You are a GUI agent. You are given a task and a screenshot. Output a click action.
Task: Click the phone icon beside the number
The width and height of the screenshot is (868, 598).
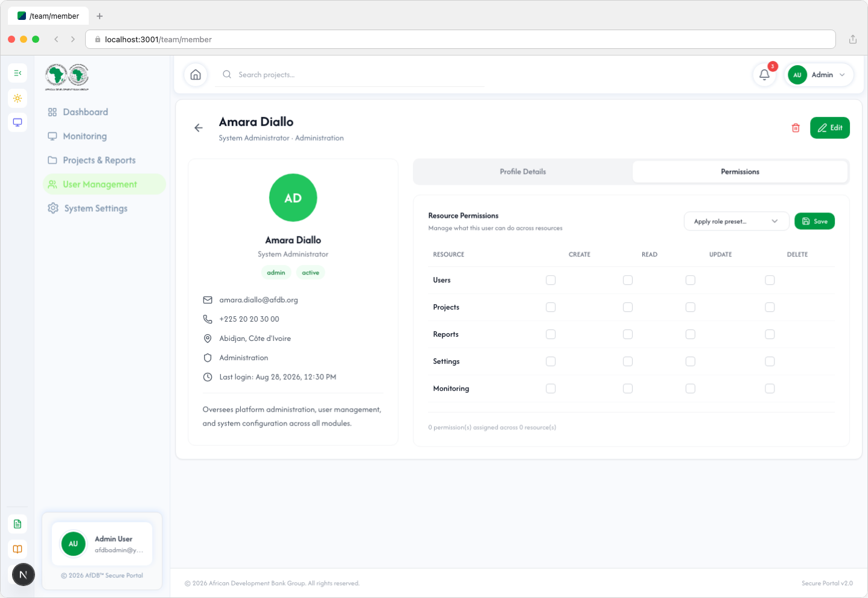(208, 319)
